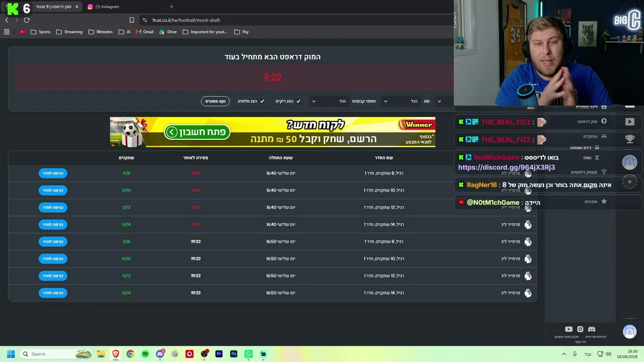This screenshot has width=644, height=362.
Task: Click the play video icon in right sidebar
Action: [629, 122]
